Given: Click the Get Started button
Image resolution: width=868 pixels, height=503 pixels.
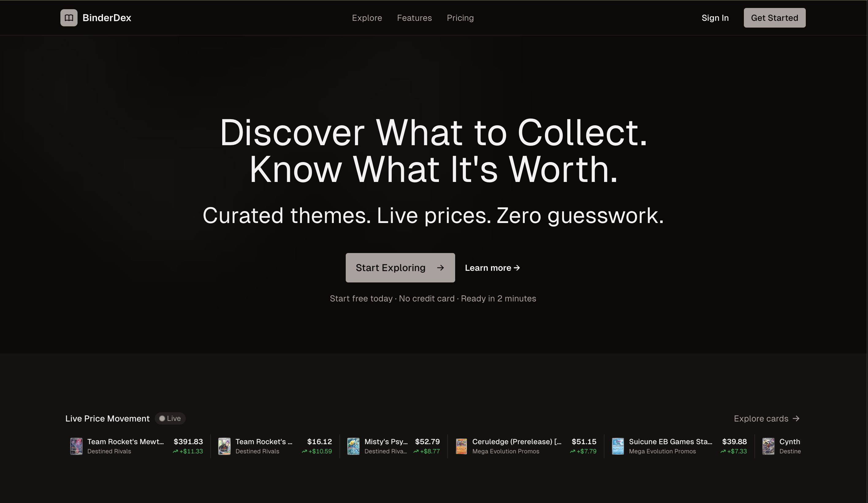Looking at the screenshot, I should pos(774,17).
